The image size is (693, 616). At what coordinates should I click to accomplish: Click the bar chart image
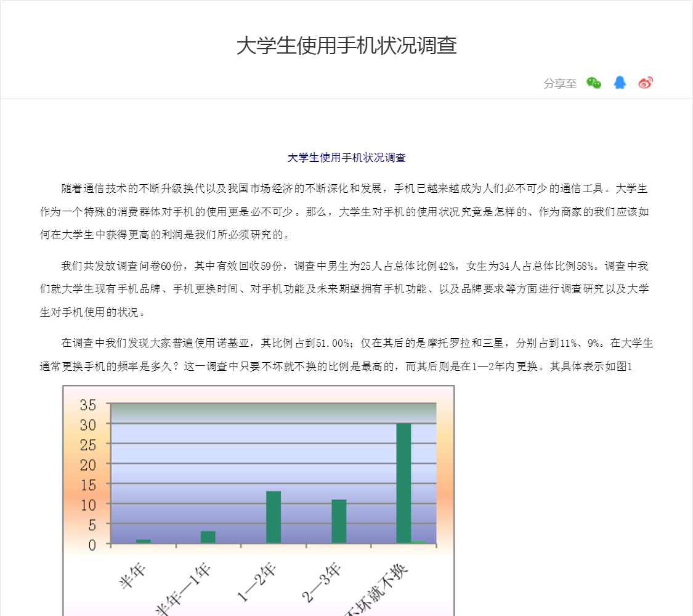point(259,501)
